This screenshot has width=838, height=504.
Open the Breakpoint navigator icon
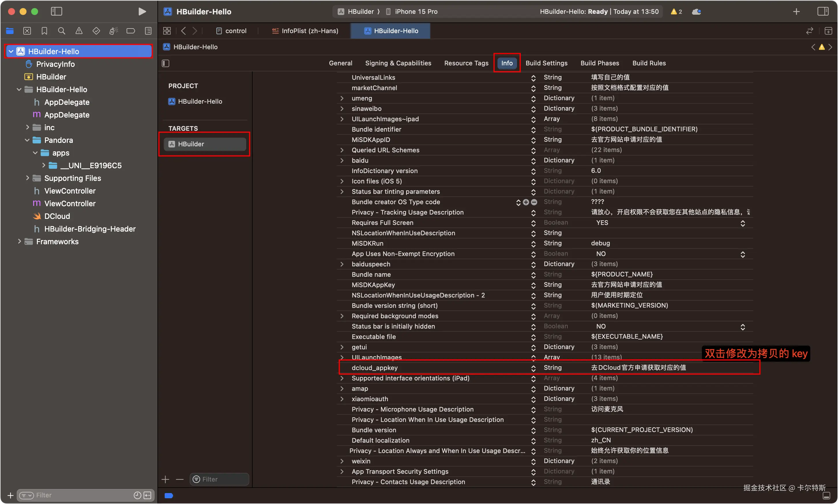click(x=131, y=31)
